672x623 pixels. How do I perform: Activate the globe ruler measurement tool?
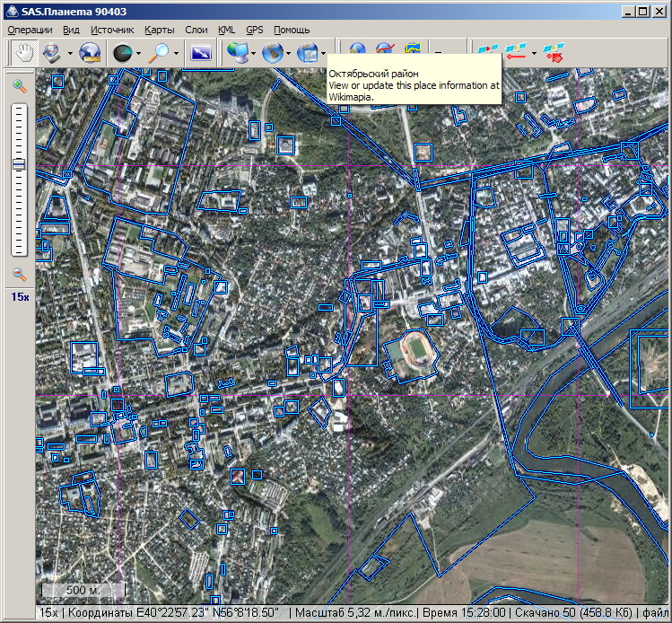click(90, 53)
